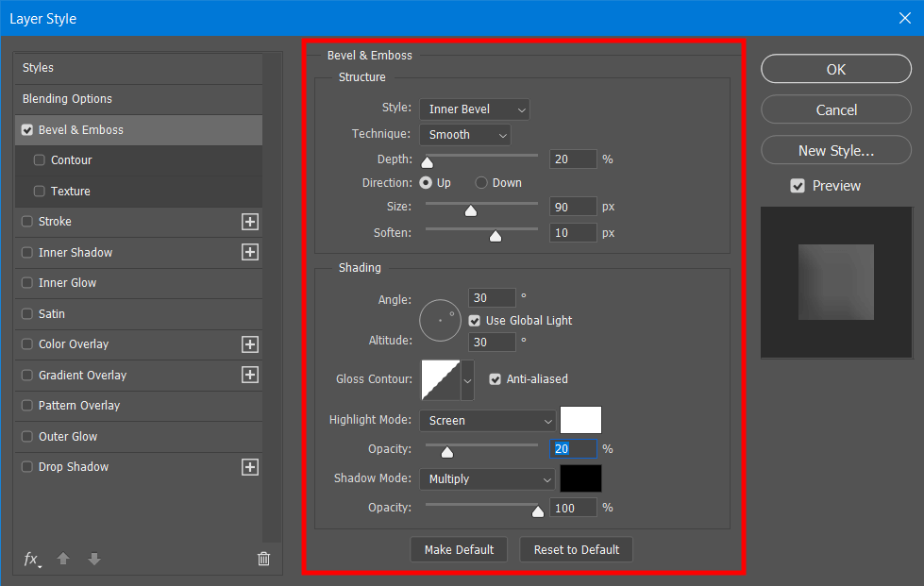Click the OK button
The width and height of the screenshot is (924, 586).
(x=836, y=69)
